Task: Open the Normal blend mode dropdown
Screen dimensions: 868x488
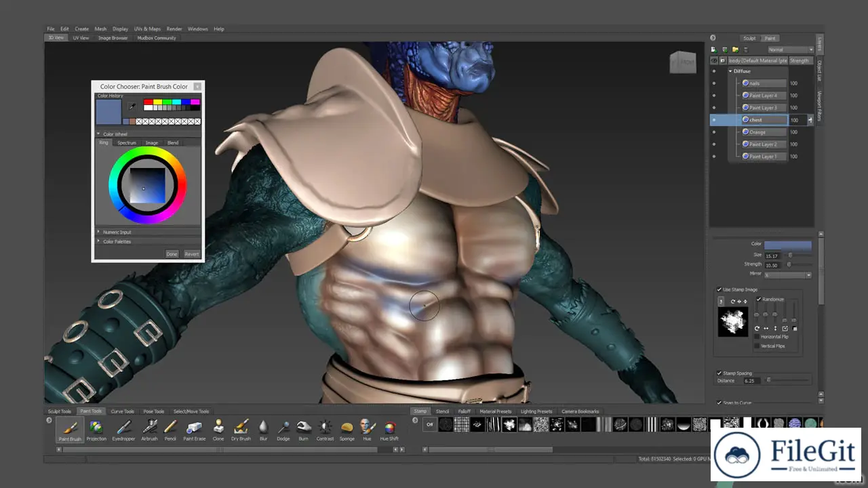Action: pos(790,49)
